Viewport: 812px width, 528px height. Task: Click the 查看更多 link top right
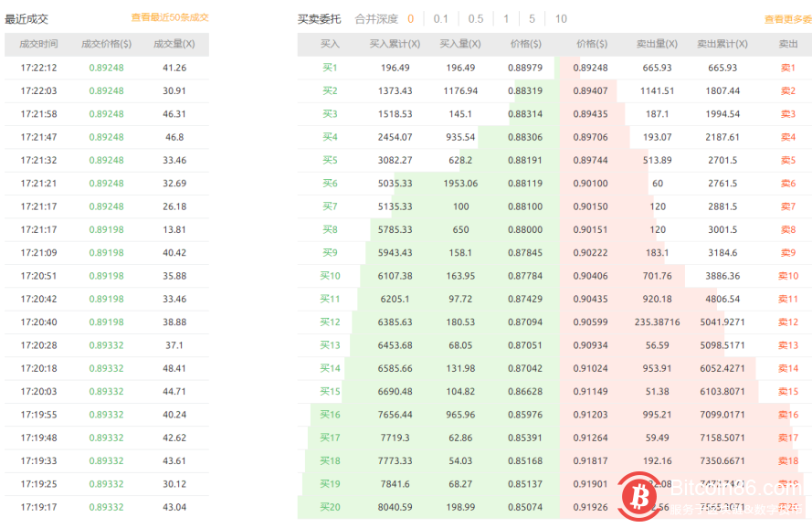[x=786, y=17]
